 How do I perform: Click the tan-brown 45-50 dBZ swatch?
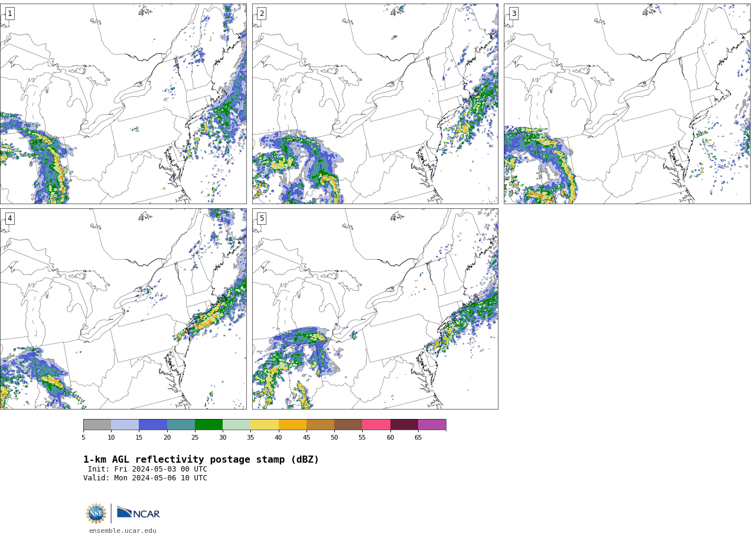pyautogui.click(x=320, y=425)
